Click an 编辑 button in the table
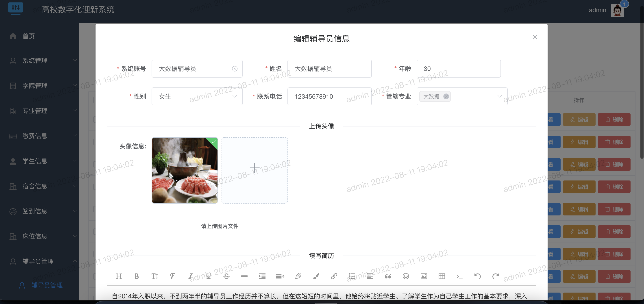The image size is (644, 304). click(579, 119)
